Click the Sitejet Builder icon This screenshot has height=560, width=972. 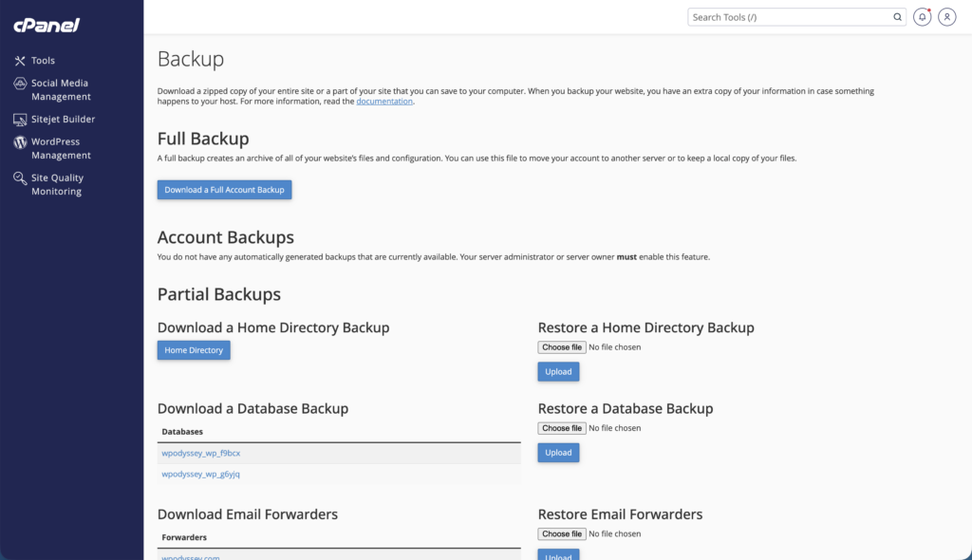[x=20, y=120]
